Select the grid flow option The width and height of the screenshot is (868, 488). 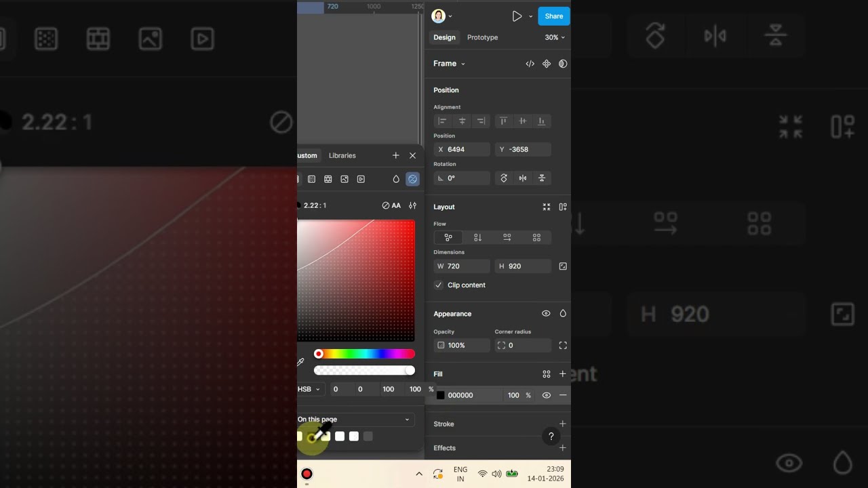pos(536,237)
